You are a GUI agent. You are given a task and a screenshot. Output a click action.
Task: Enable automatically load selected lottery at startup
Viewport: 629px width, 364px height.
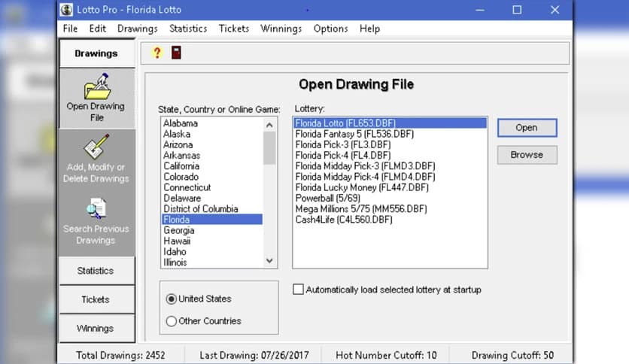point(298,290)
